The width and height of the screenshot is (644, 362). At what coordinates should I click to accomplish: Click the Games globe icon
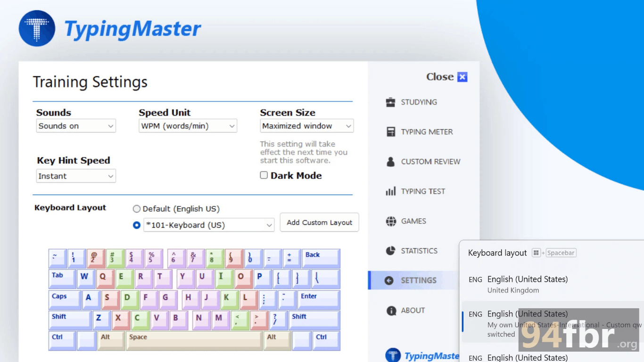tap(391, 221)
